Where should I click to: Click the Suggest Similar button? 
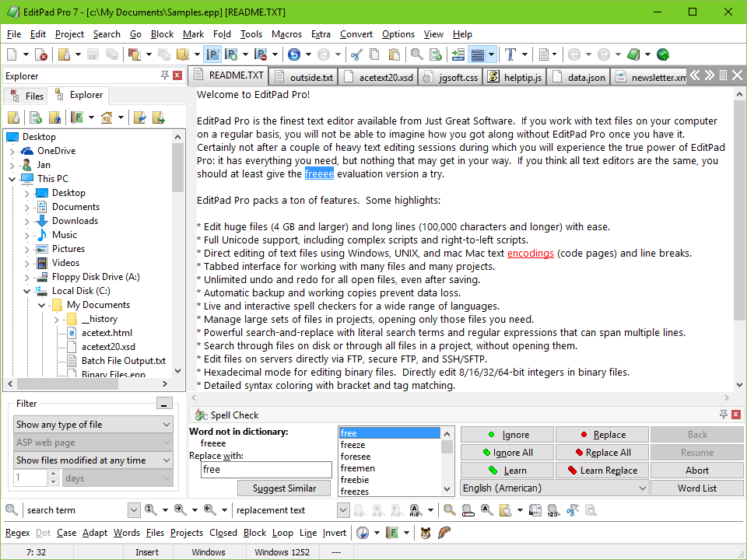click(x=284, y=488)
